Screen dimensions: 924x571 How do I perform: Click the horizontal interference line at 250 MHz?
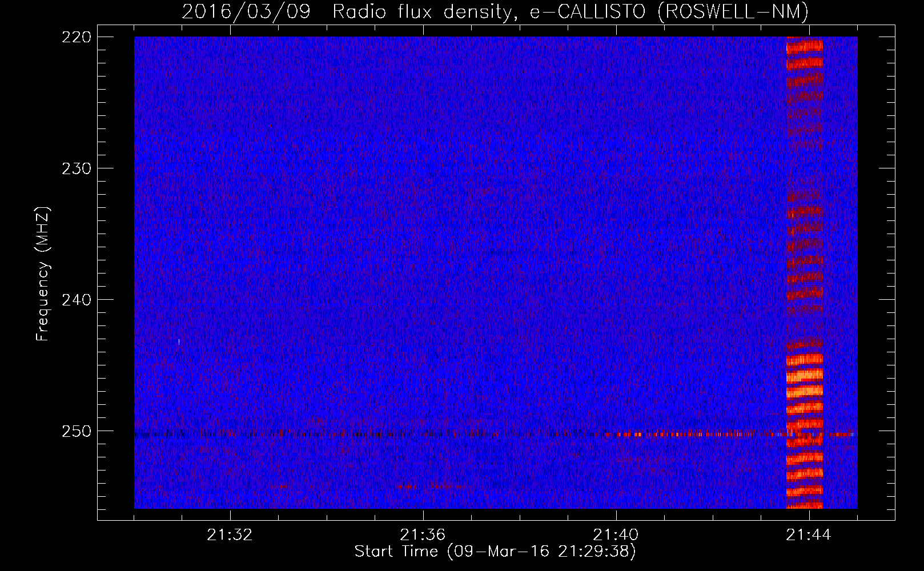496,435
